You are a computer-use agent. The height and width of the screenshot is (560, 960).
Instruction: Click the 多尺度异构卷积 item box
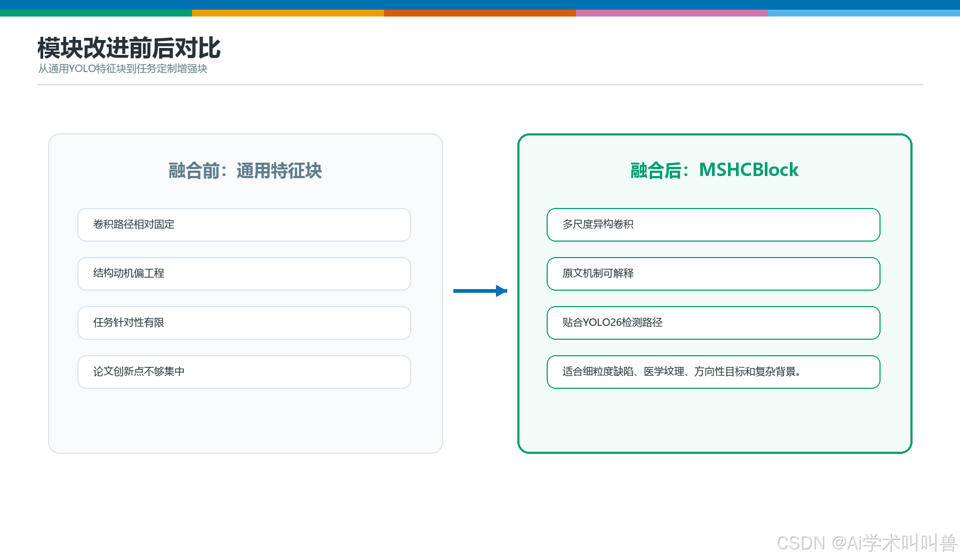[714, 225]
